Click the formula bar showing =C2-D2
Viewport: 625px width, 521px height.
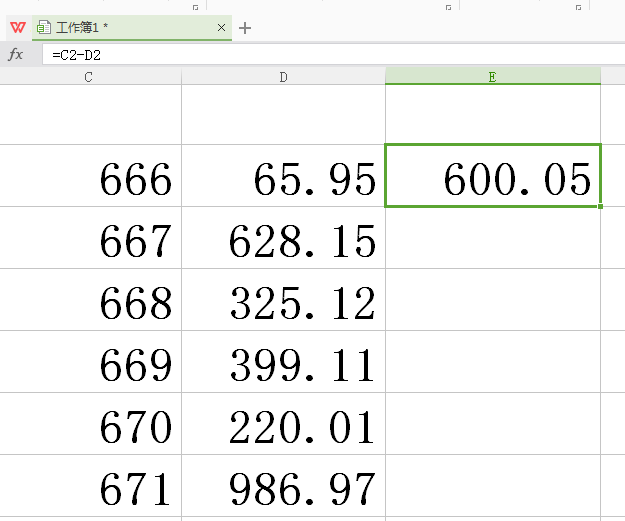[x=333, y=55]
